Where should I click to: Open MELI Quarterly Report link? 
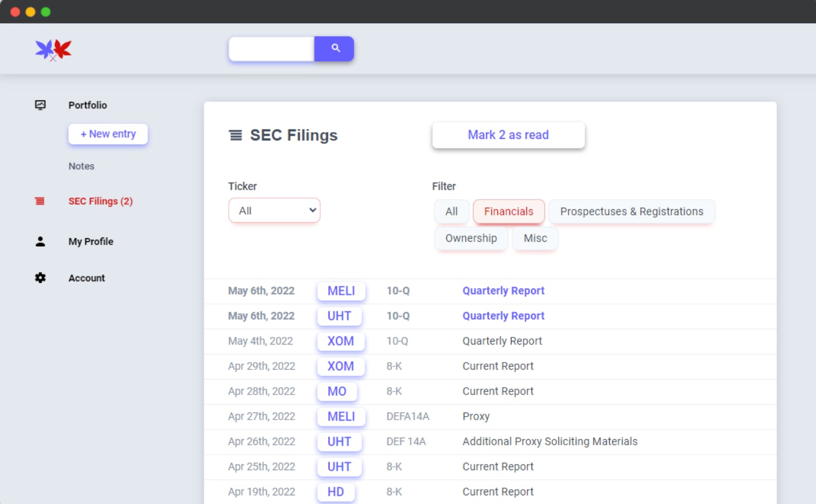503,291
